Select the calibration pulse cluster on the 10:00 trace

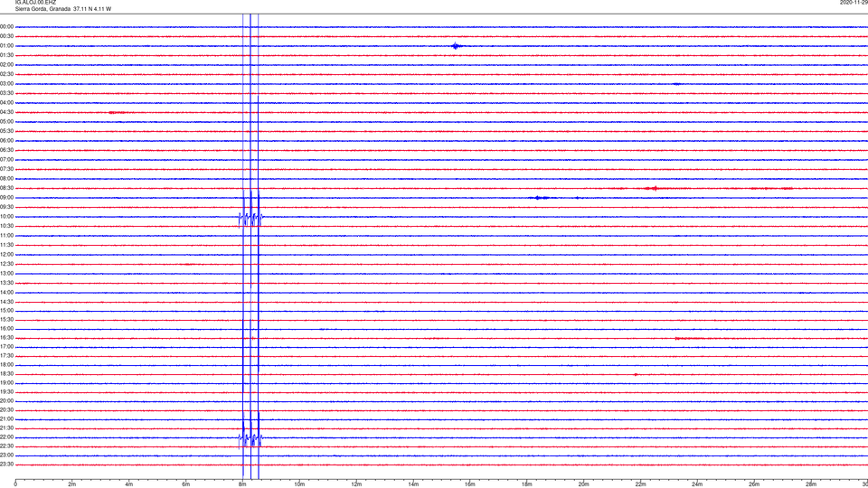250,219
